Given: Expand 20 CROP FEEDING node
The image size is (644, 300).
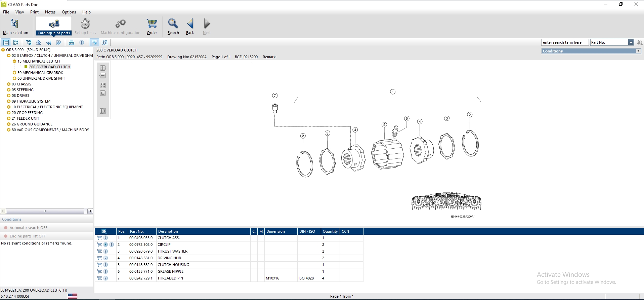Looking at the screenshot, I should (x=9, y=113).
